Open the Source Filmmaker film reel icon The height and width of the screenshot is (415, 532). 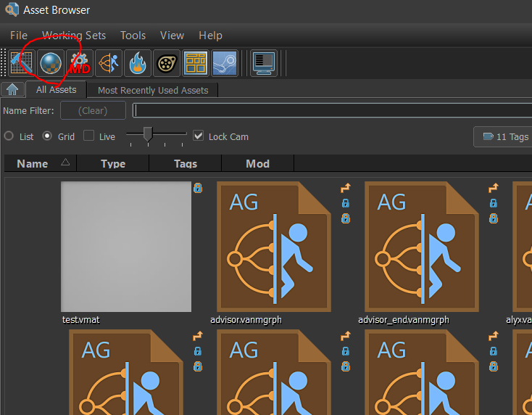(167, 63)
